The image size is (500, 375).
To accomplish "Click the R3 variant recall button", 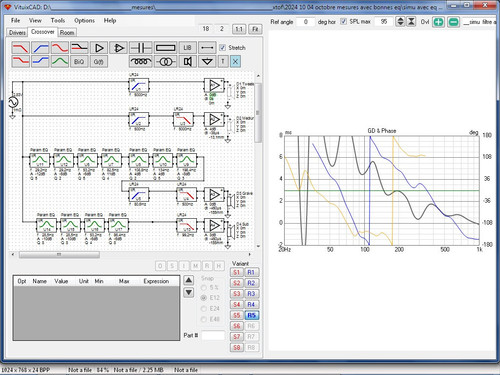I will [x=251, y=294].
